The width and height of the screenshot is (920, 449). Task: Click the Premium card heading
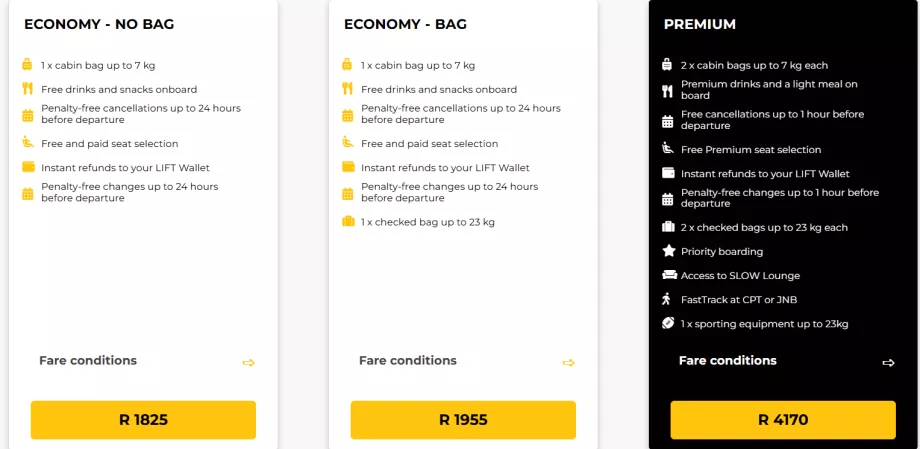(700, 24)
